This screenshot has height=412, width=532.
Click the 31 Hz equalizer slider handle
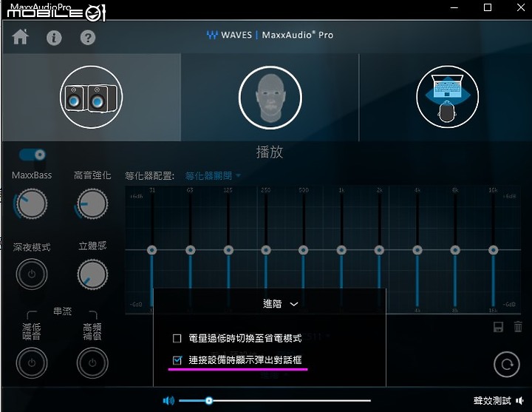[x=152, y=250]
